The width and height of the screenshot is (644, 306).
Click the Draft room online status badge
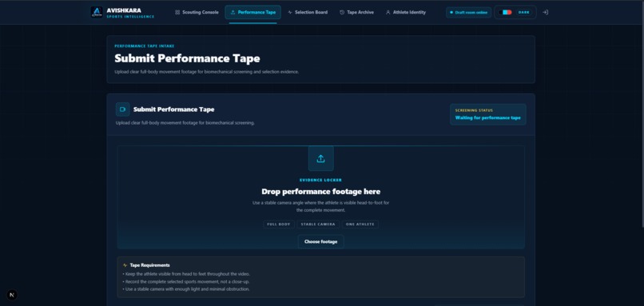click(469, 12)
